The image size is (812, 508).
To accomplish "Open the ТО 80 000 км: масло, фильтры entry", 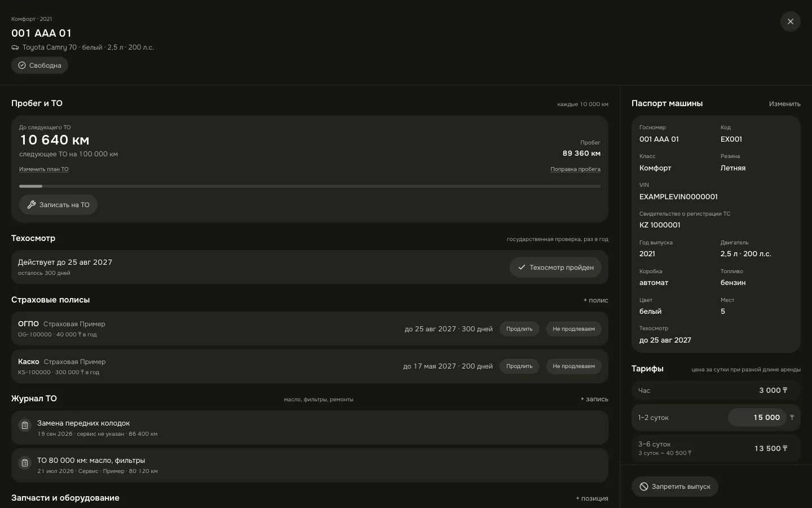I will pos(310,465).
